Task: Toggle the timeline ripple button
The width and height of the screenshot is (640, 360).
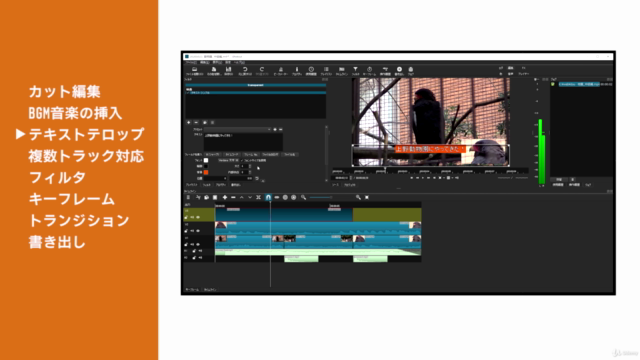Action: point(285,198)
